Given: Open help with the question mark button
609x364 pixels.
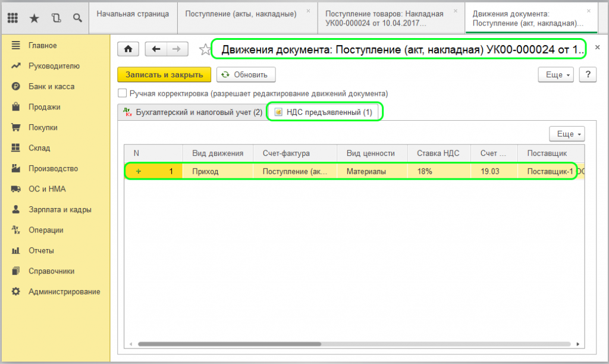Looking at the screenshot, I should click(x=588, y=74).
